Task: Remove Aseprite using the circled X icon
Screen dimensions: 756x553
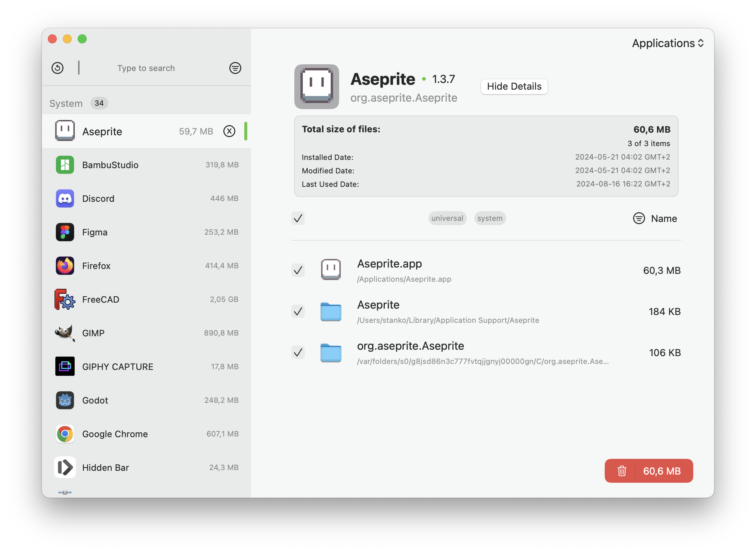Action: point(229,131)
